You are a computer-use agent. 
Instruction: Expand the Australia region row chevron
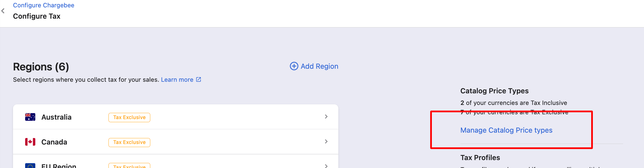pyautogui.click(x=326, y=117)
